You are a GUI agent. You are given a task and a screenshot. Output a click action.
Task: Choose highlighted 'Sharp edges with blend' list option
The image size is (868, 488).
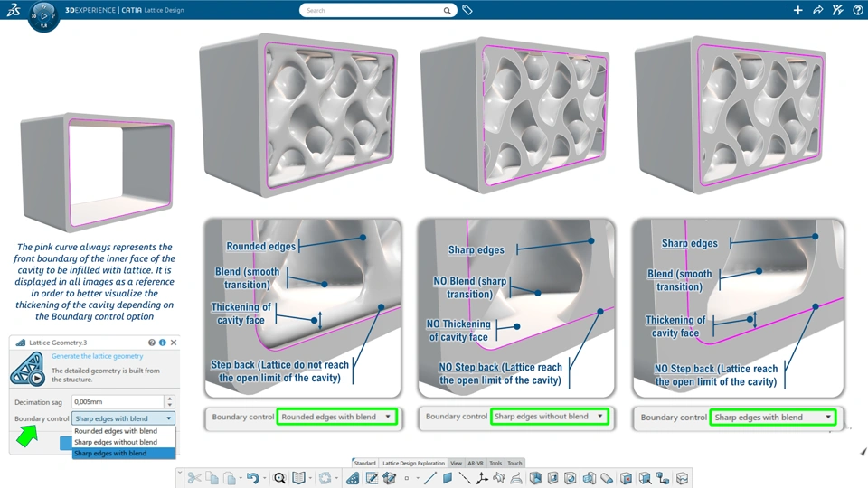(124, 453)
